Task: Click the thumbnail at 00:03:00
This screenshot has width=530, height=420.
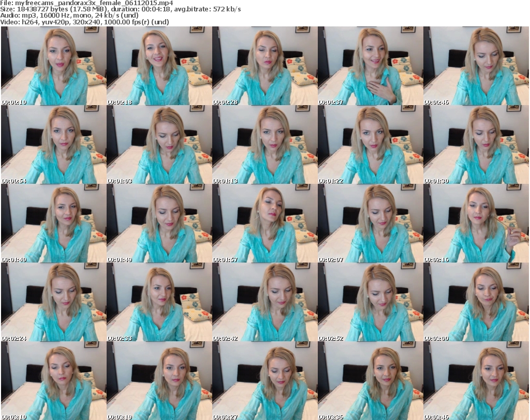Action: click(x=476, y=302)
